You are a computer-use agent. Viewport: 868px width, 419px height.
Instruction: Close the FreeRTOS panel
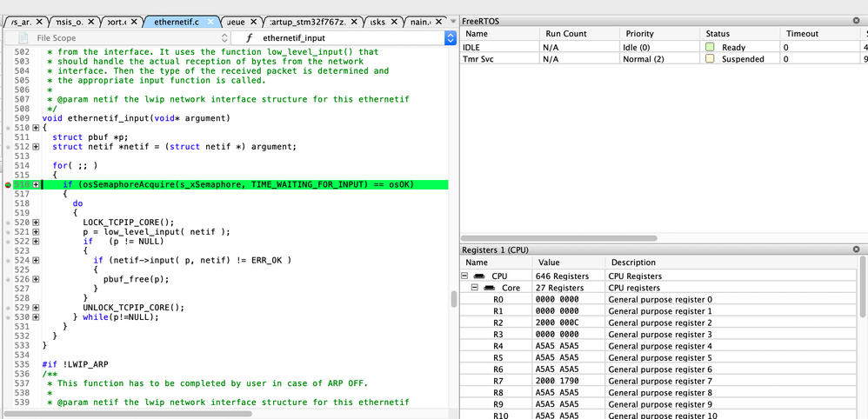click(x=857, y=21)
